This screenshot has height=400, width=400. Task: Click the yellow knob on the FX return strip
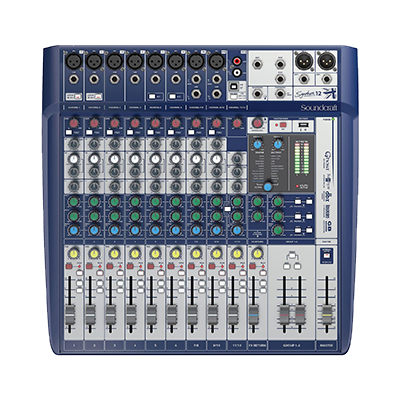[257, 254]
